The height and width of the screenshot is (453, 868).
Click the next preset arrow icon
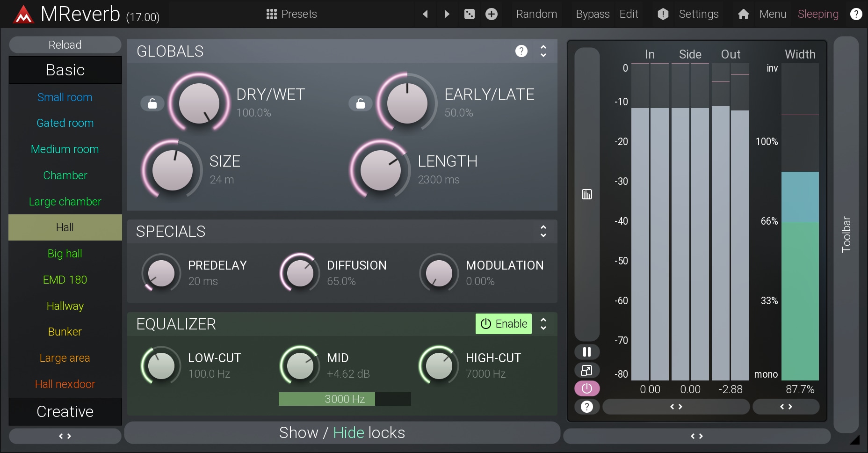[447, 14]
